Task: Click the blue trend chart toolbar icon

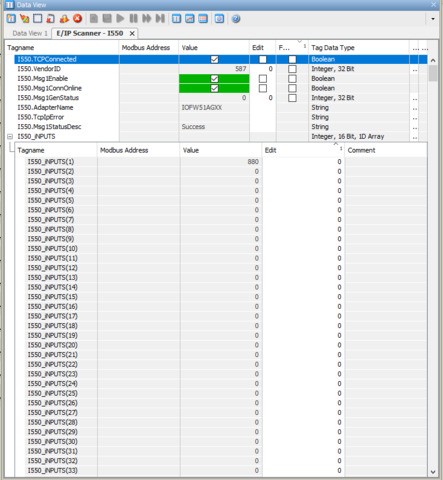Action: pyautogui.click(x=190, y=19)
